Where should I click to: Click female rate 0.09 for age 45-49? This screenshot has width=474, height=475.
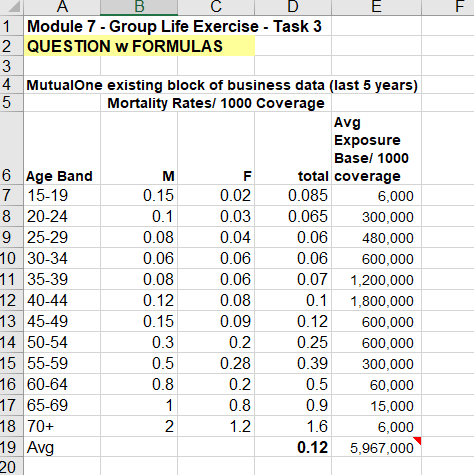tap(216, 321)
